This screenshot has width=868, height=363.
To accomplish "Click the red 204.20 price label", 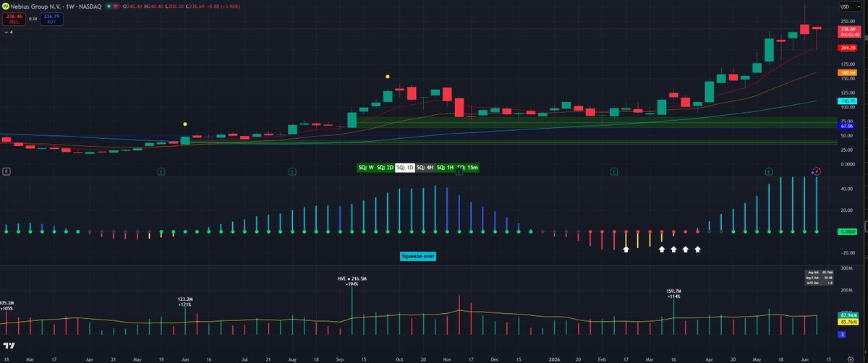I will (x=846, y=48).
